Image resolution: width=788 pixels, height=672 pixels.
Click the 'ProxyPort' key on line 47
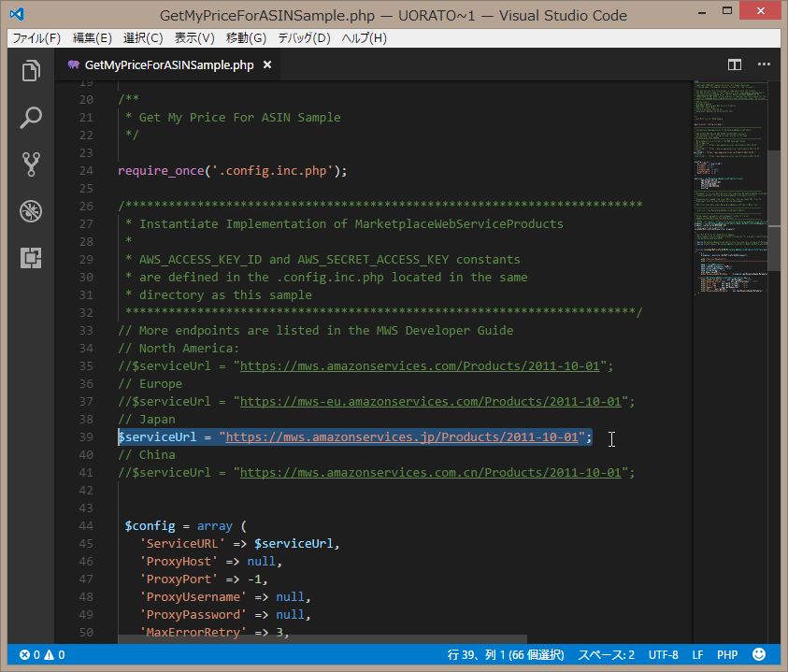[179, 579]
